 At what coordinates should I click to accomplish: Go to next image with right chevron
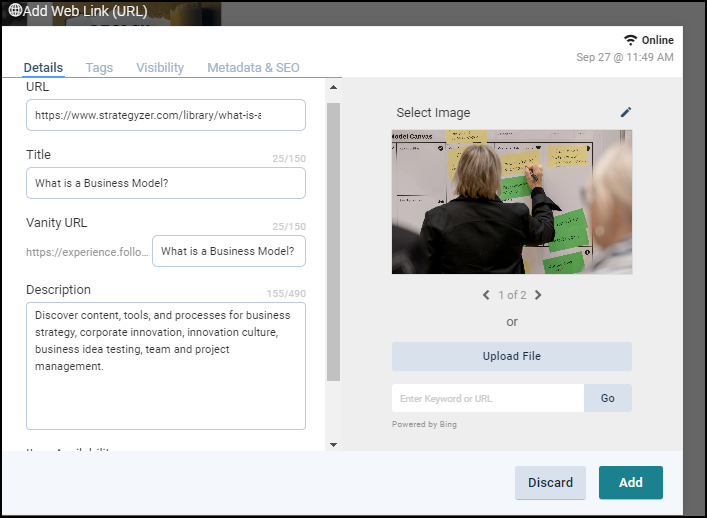pos(538,295)
